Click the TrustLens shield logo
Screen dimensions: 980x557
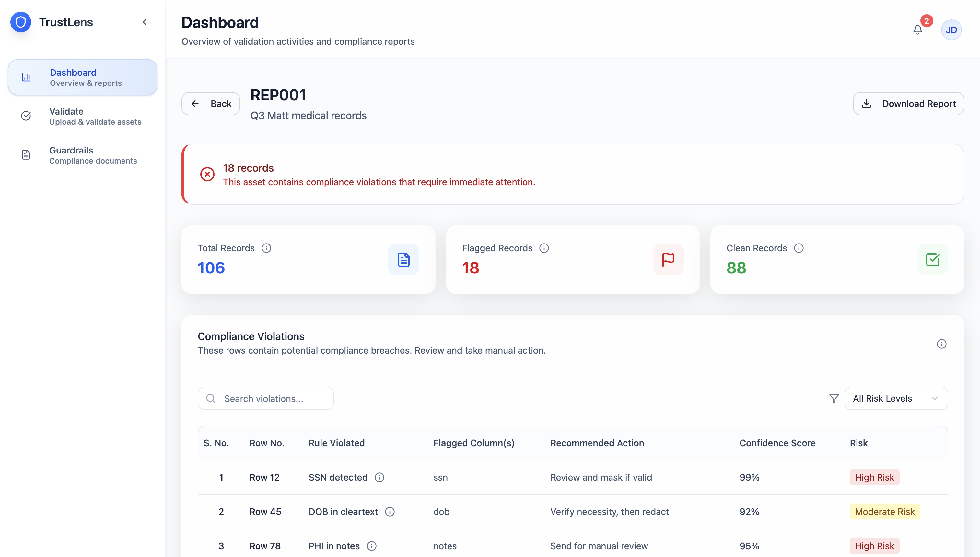(21, 22)
